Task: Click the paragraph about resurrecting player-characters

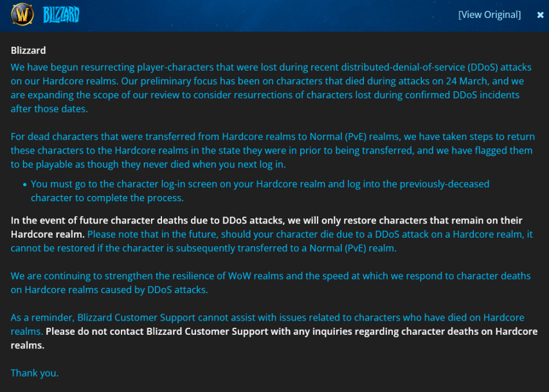Action: (x=271, y=88)
